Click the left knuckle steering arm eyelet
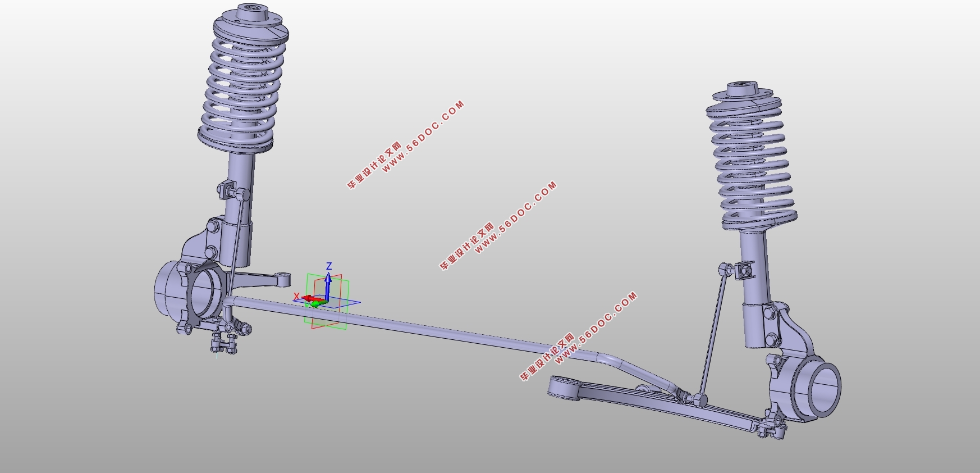 [283, 279]
